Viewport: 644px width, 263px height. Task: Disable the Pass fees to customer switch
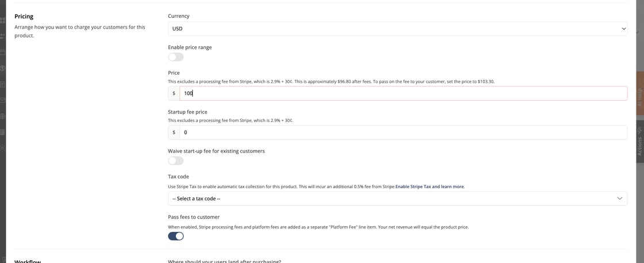pos(176,236)
